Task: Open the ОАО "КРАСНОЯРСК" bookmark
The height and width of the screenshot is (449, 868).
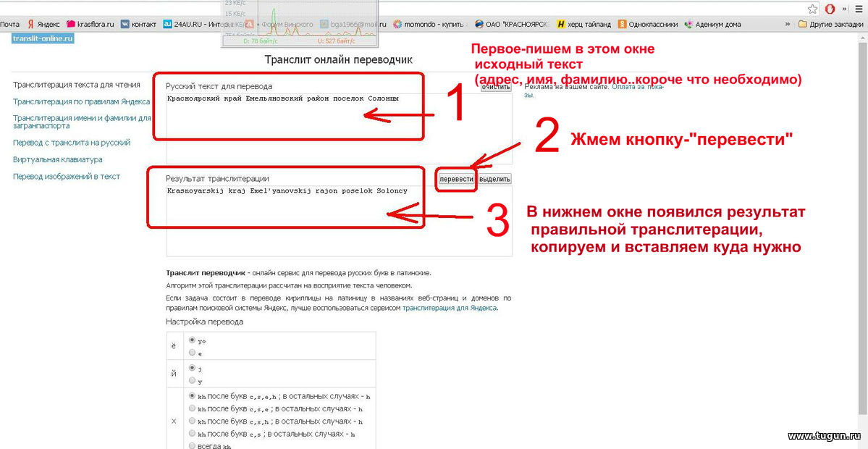Action: point(513,25)
